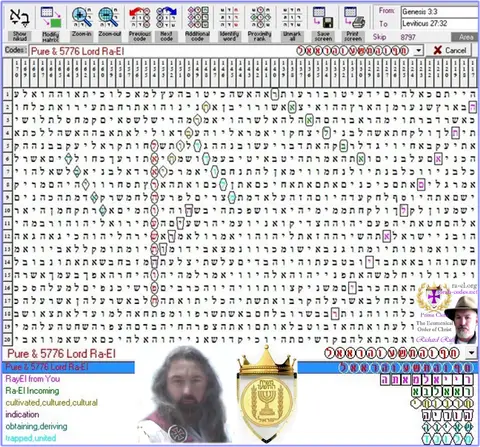Select the RayEl from You code entry
This screenshot has width=480, height=447.
(x=33, y=379)
